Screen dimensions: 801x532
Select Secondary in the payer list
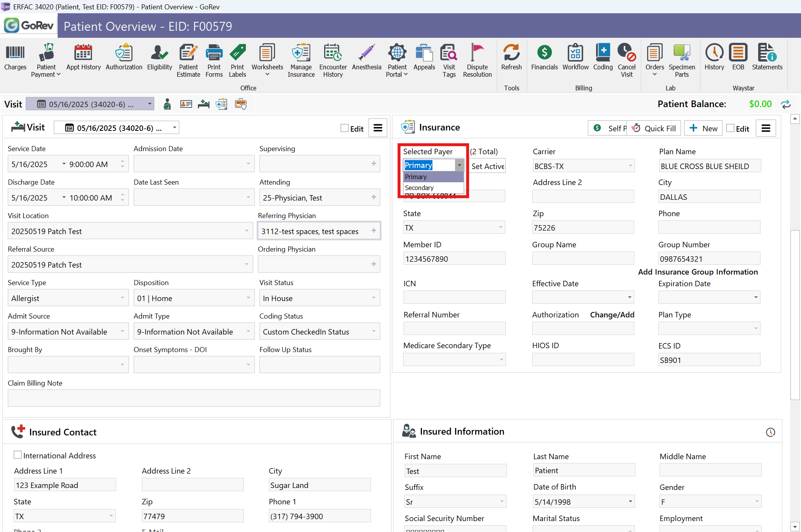419,188
